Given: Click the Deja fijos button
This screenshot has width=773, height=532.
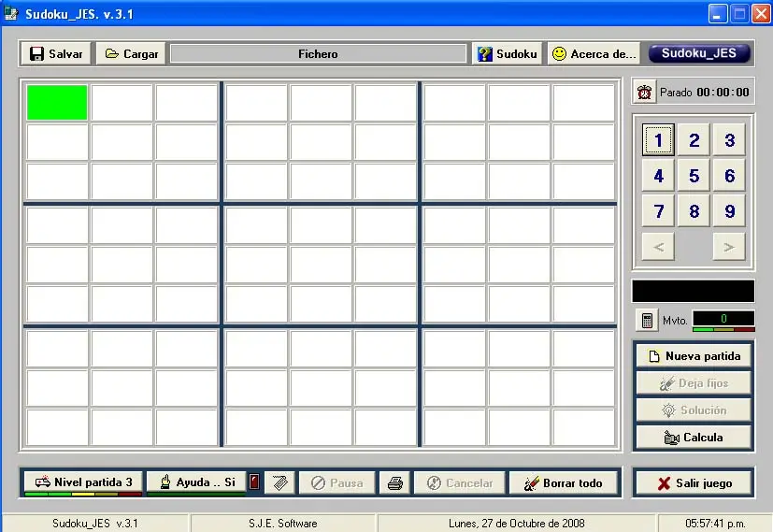Looking at the screenshot, I should (x=694, y=383).
